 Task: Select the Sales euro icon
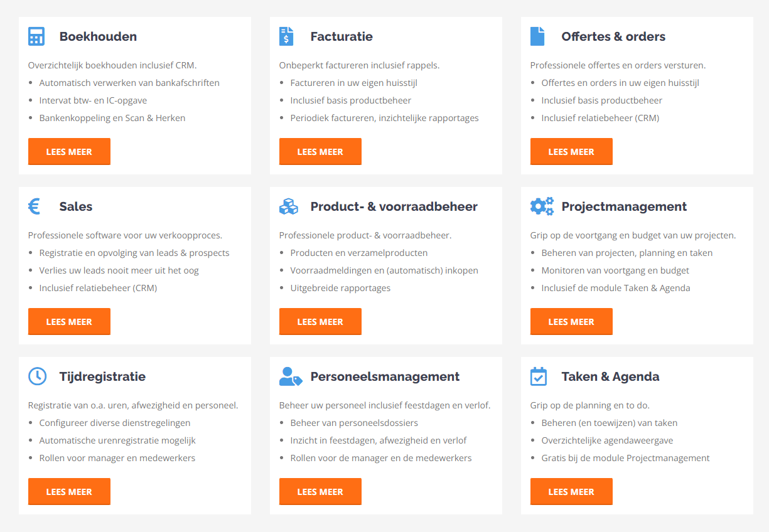click(x=36, y=206)
